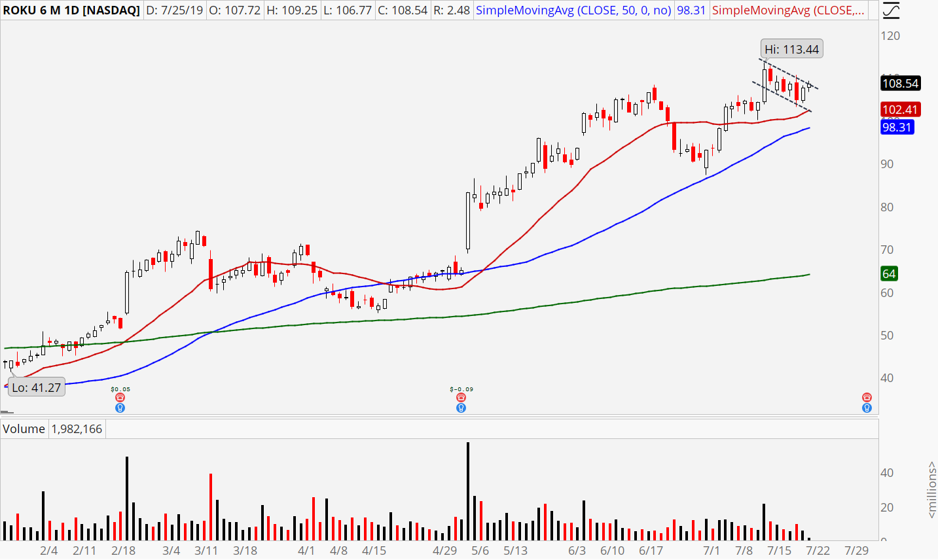
Task: Open the earnings phone icon under $0.05
Action: (x=120, y=398)
